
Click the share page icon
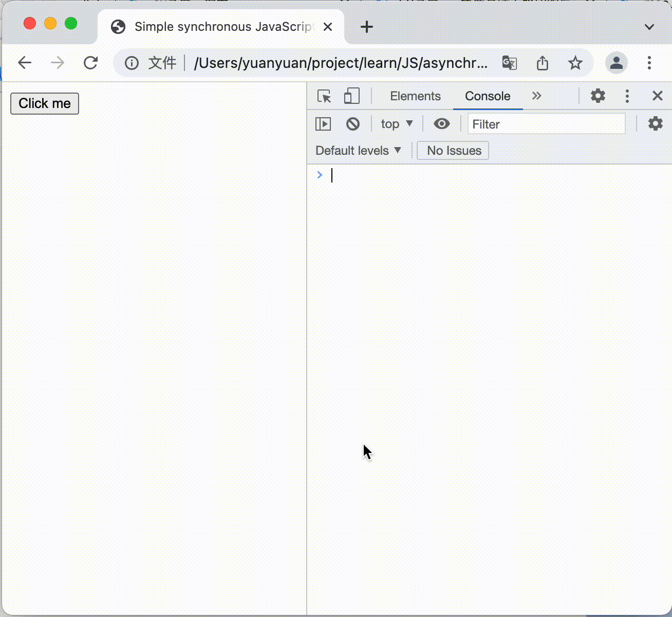tap(543, 63)
